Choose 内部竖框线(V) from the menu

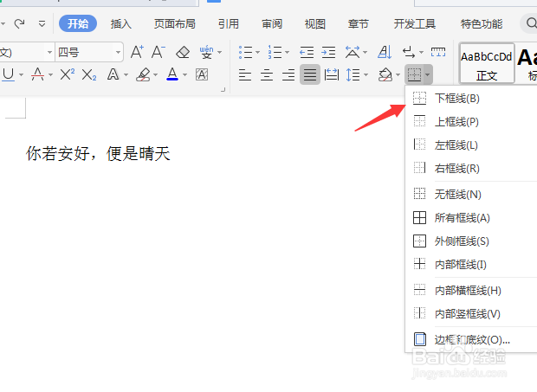point(471,313)
